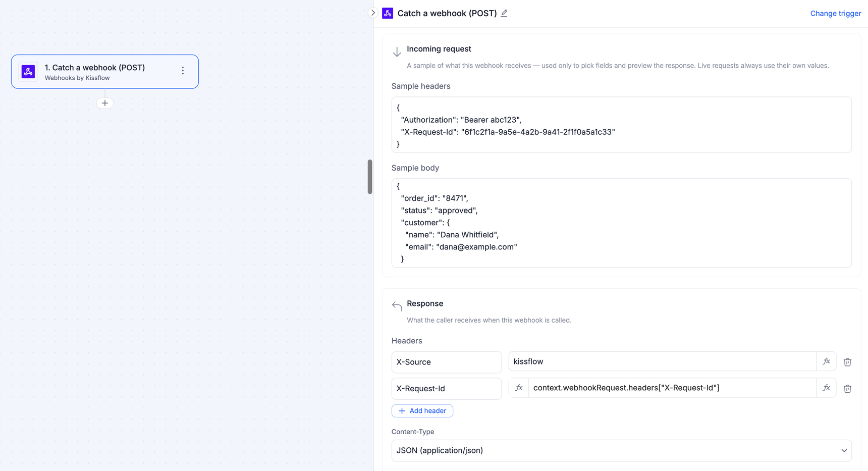Toggle the right fx icon on the X-Request-Id row
The width and height of the screenshot is (868, 471).
pyautogui.click(x=826, y=388)
